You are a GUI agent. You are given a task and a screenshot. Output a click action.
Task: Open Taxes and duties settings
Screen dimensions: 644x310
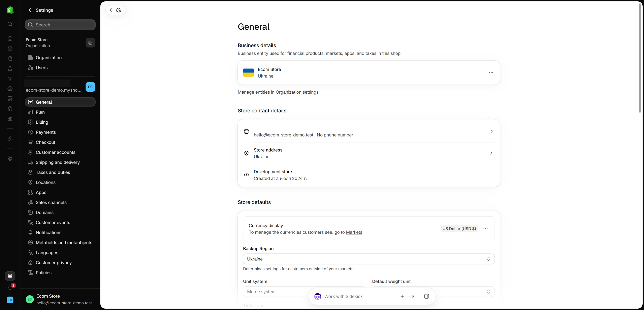60,172
